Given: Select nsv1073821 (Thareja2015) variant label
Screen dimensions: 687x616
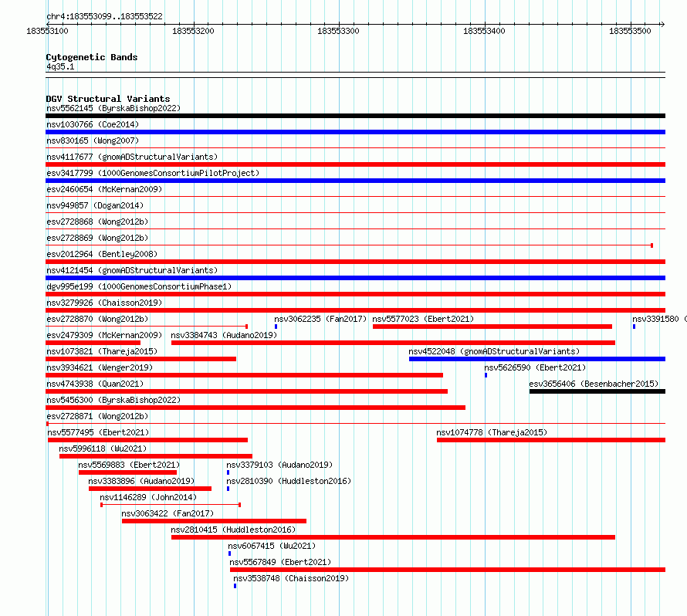Looking at the screenshot, I should pos(102,351).
